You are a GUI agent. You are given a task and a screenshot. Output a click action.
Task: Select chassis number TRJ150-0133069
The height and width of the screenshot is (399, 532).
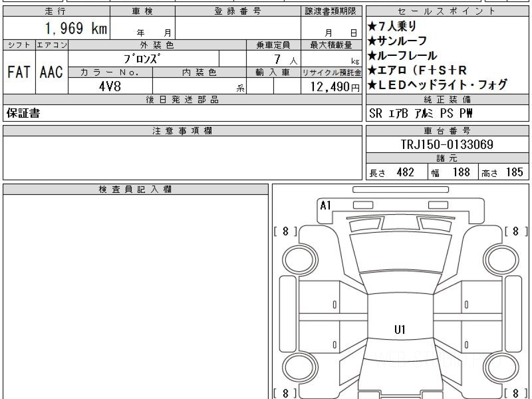(447, 145)
